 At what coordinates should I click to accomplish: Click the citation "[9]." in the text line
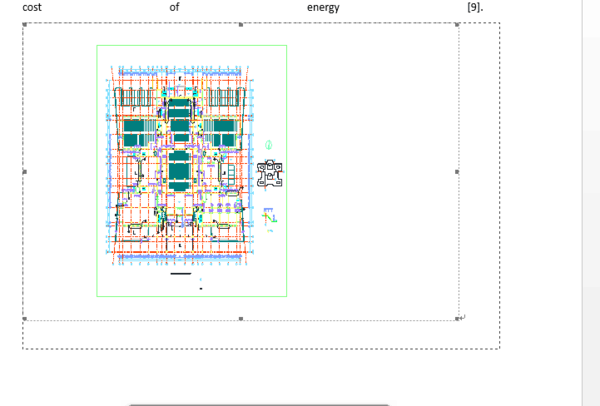475,7
